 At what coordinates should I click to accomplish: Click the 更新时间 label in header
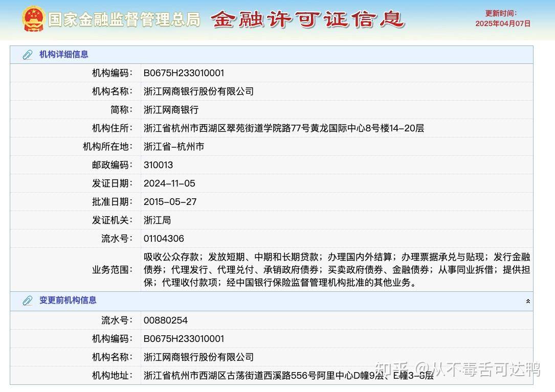pyautogui.click(x=501, y=13)
